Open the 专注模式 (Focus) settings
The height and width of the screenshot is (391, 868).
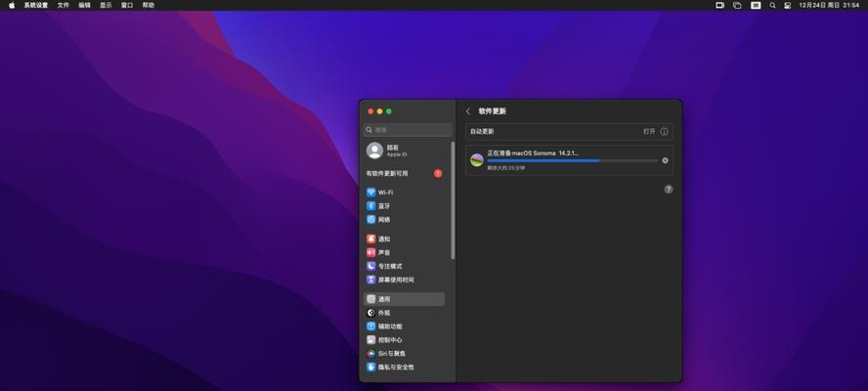pyautogui.click(x=404, y=266)
